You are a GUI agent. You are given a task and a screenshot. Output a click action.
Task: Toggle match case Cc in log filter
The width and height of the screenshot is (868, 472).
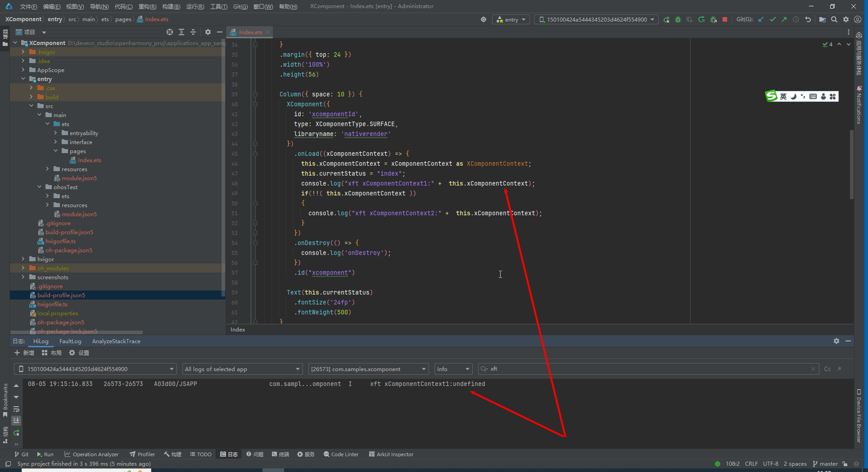[827, 369]
